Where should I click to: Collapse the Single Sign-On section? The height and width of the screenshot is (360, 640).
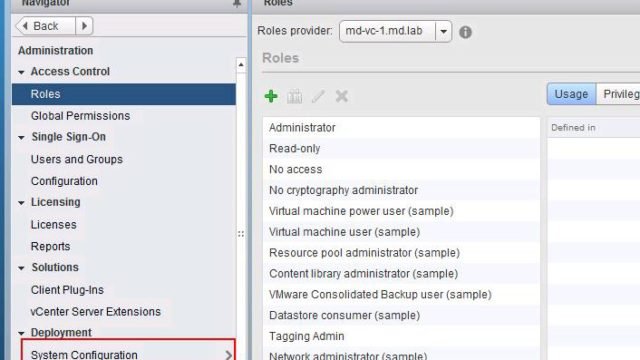click(x=21, y=137)
